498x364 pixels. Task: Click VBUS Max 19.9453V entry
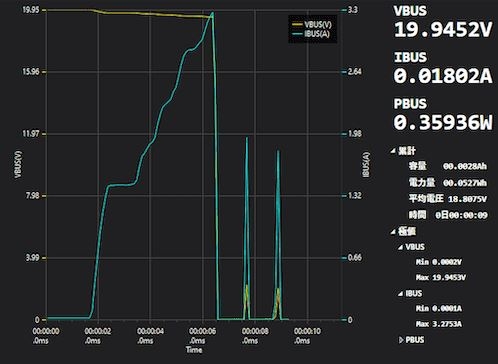click(440, 277)
